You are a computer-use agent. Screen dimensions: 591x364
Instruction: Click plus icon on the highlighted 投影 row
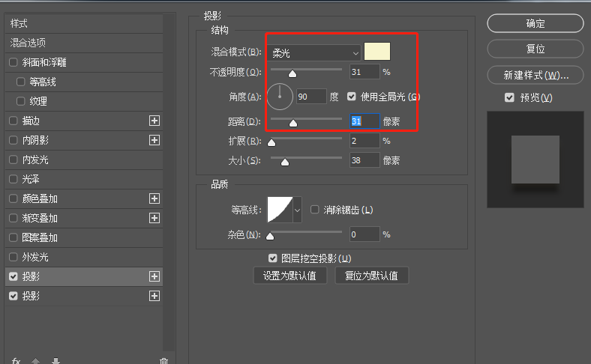pos(154,276)
